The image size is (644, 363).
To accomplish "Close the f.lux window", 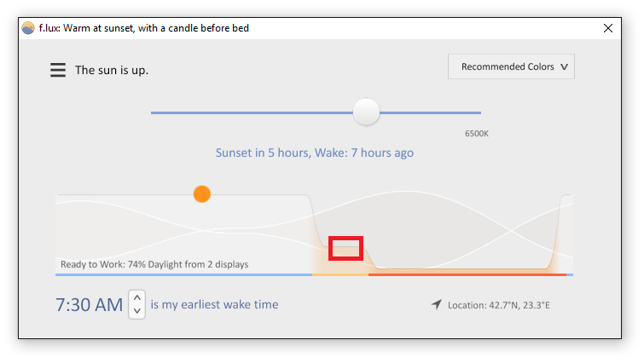I will coord(608,28).
